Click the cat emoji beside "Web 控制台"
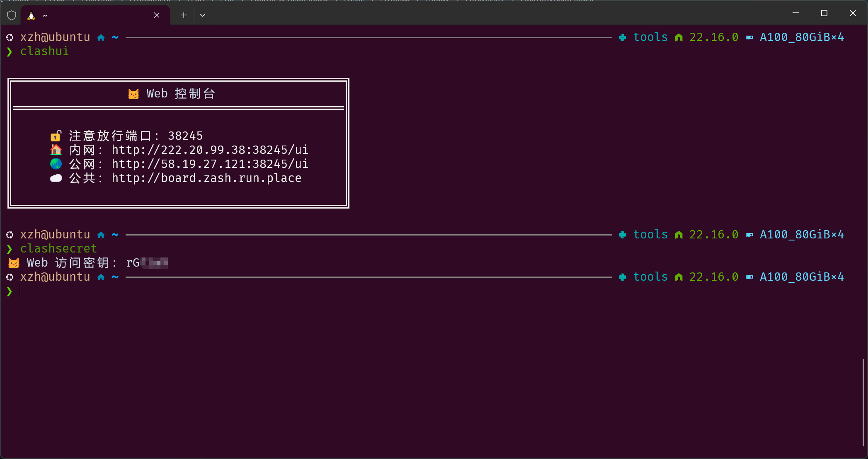868x459 pixels. pos(133,94)
